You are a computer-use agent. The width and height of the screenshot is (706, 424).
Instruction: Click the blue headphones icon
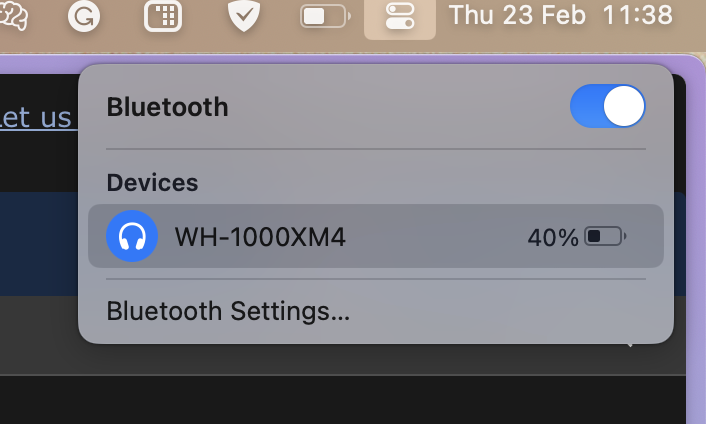[x=132, y=236]
